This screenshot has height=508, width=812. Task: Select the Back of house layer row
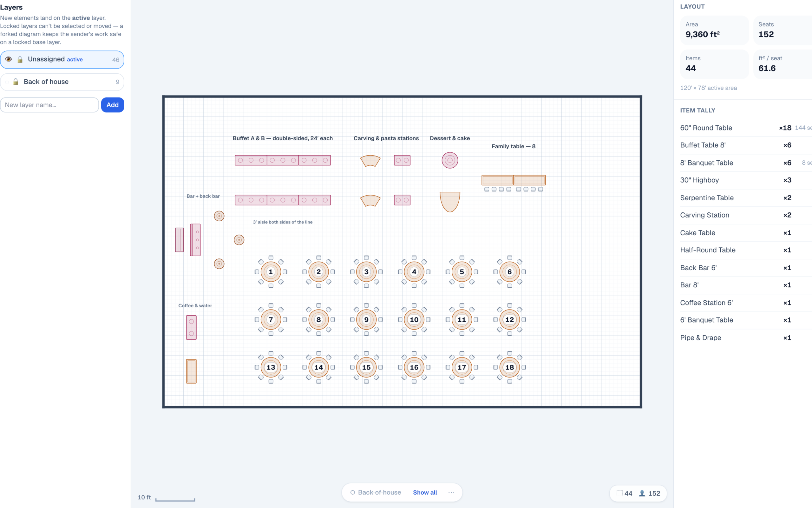pyautogui.click(x=62, y=82)
